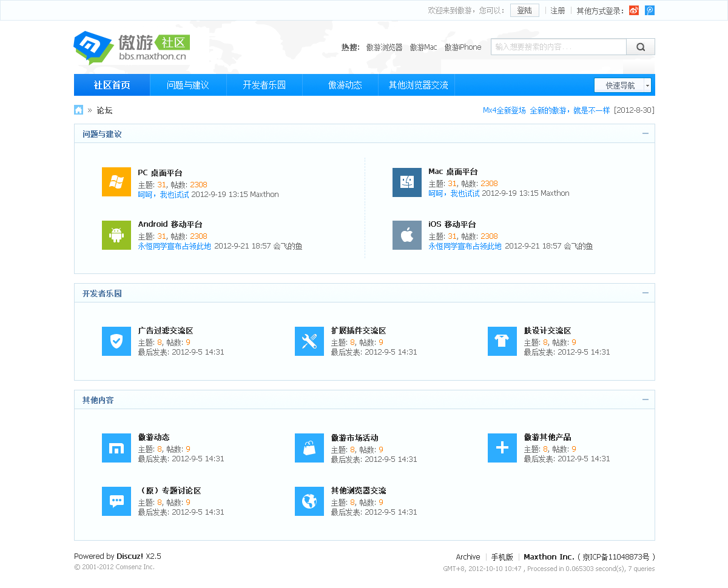Viewport: 728px width, 588px height.
Task: Click the 开发者乐园 section header title
Action: pos(102,293)
